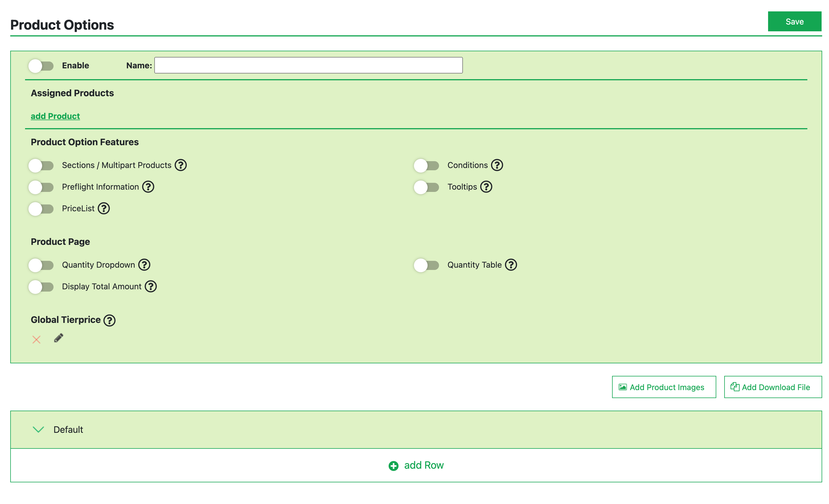Click the help icon next to Sections / Multipart Products

coord(181,165)
